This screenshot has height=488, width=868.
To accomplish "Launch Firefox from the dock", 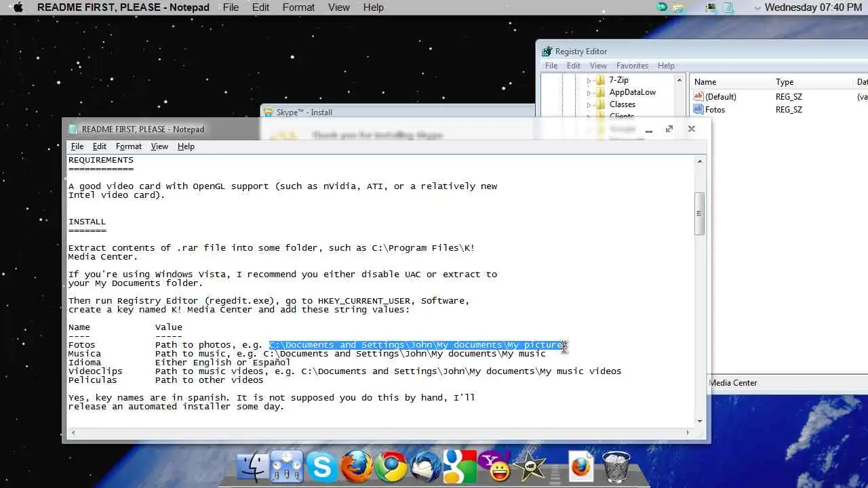I will point(357,468).
